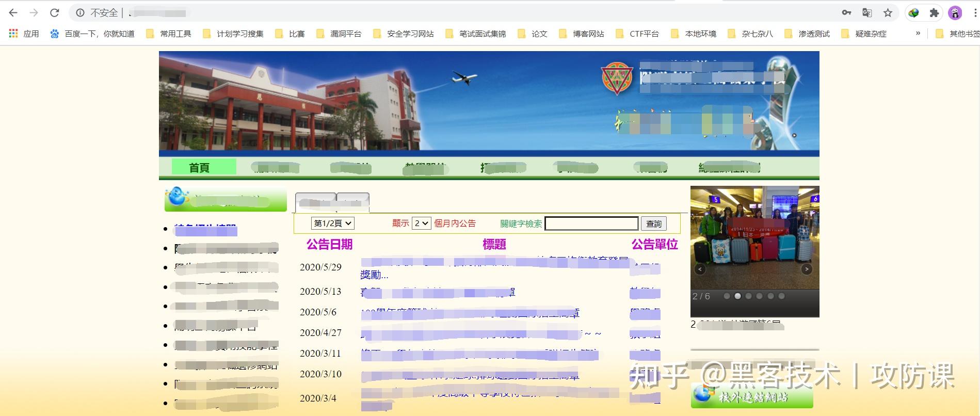Open the 疑难杂症 bookmark folder
Screen dimensions: 980x416
click(864, 34)
